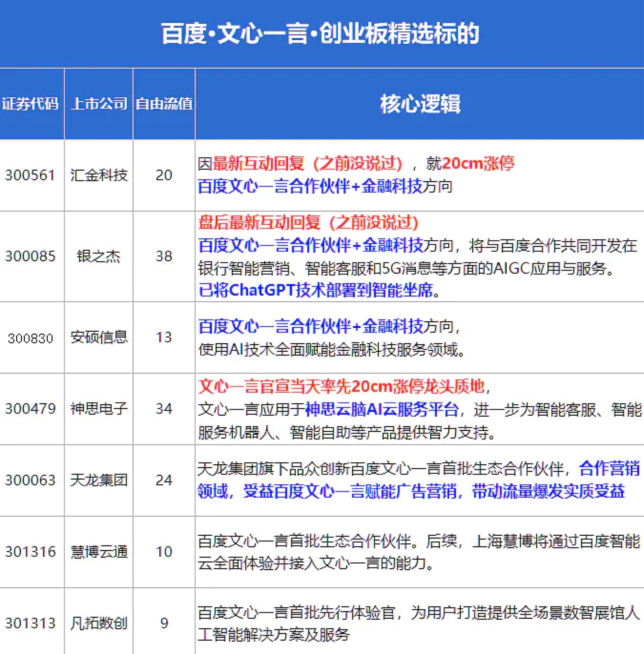This screenshot has height=654, width=644.
Task: Click company name 银之杰
Action: click(98, 256)
